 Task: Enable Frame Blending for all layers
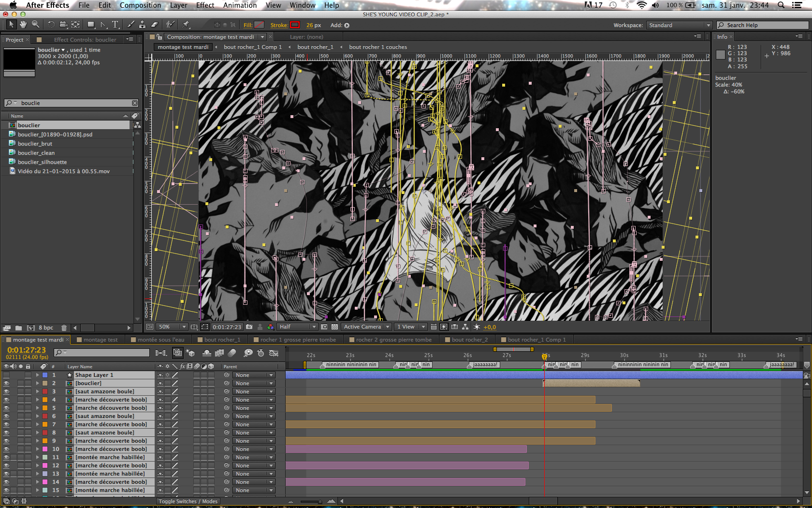point(219,353)
